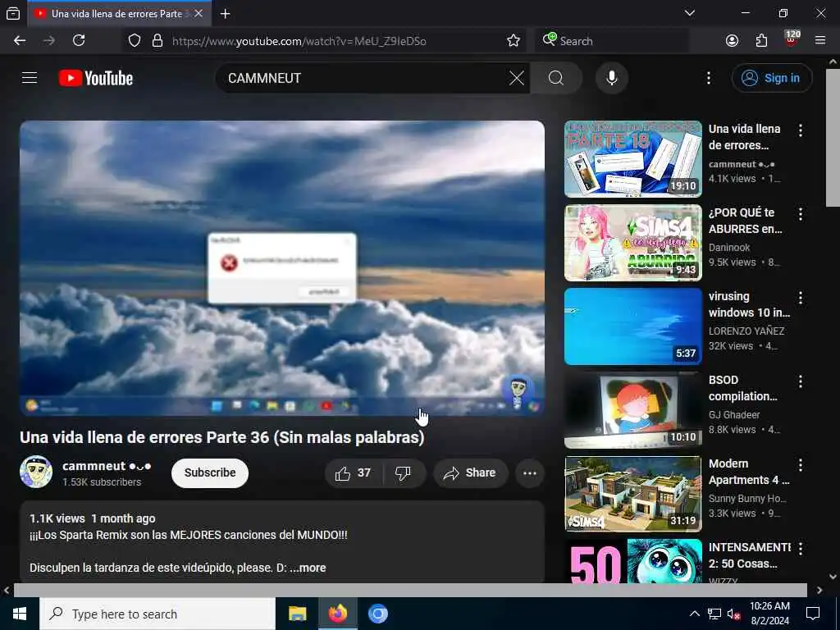
Task: Focus the Firefox Search box
Action: (x=611, y=41)
